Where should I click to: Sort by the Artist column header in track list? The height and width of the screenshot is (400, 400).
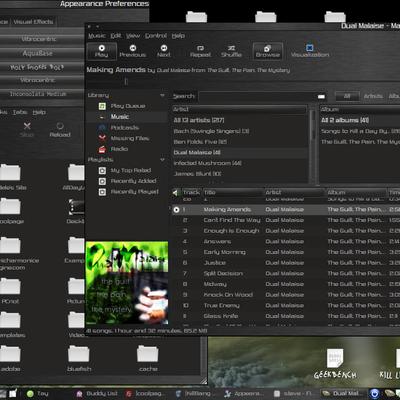(294, 192)
